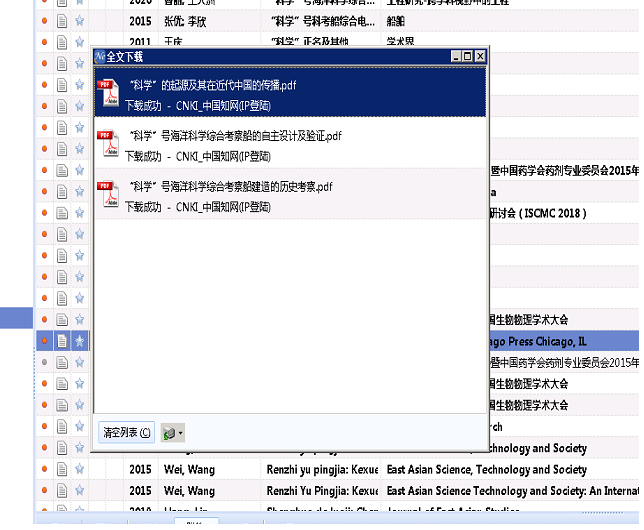
Task: Toggle star on the 2011 王庆 row
Action: [80, 42]
